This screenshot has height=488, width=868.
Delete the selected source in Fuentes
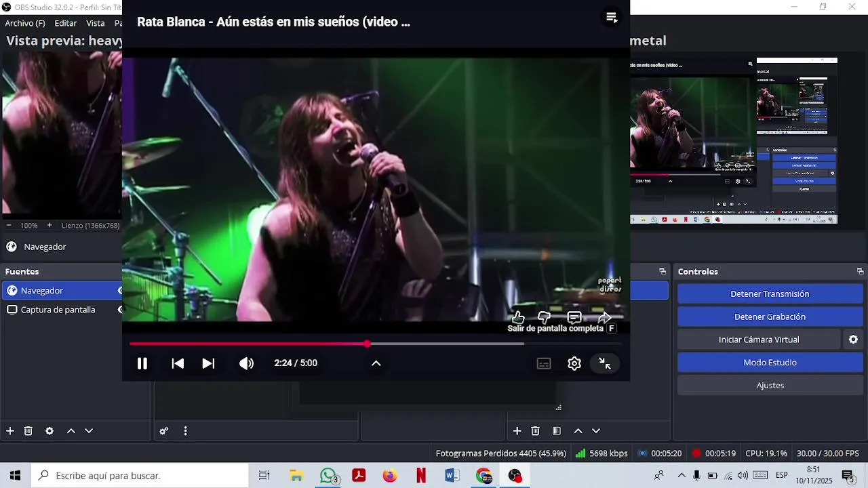point(28,431)
